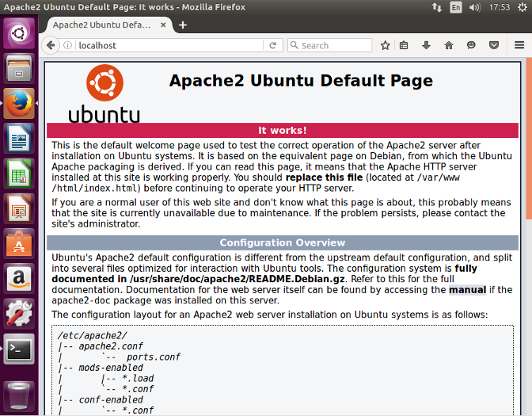This screenshot has height=416, width=532.
Task: Click the 17:53 clock indicator
Action: point(499,7)
